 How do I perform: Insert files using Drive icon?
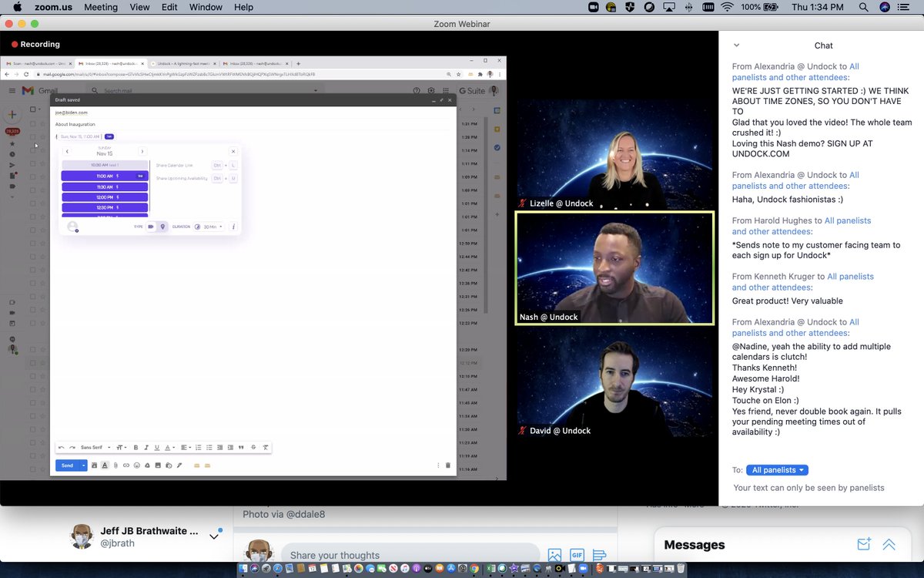coord(147,465)
